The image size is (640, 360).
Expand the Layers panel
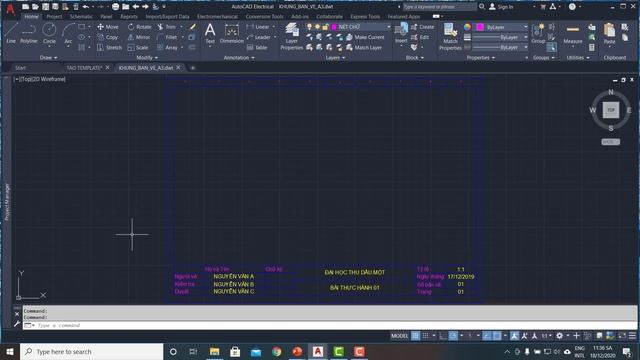[x=336, y=58]
